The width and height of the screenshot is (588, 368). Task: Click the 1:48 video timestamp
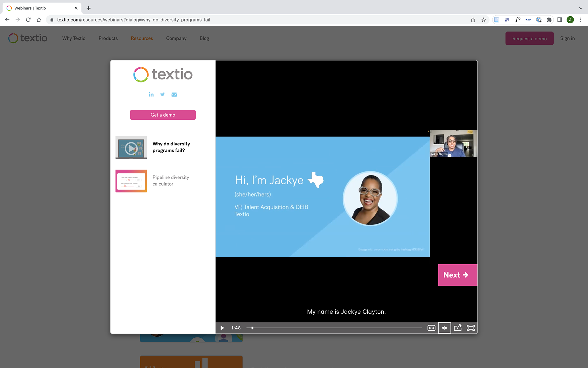pos(236,328)
